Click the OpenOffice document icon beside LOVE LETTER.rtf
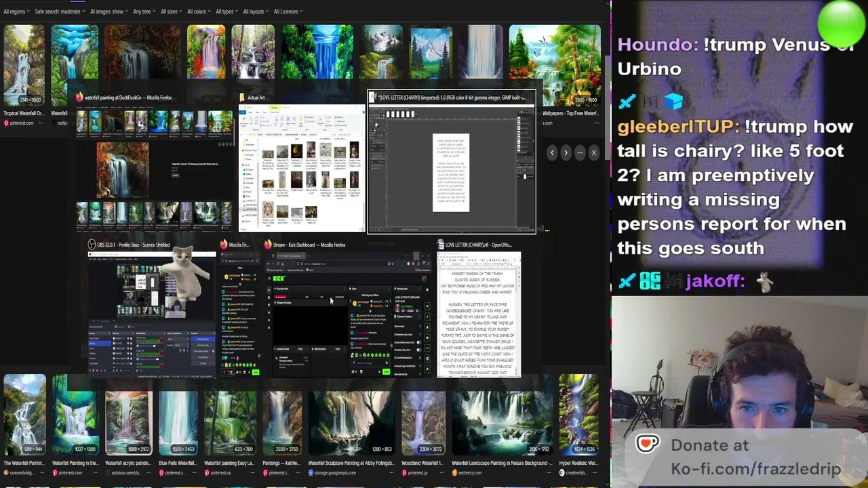868x488 pixels. [441, 245]
